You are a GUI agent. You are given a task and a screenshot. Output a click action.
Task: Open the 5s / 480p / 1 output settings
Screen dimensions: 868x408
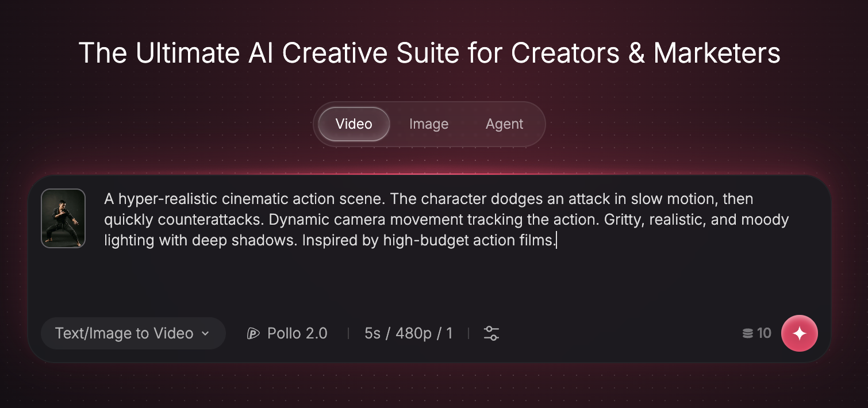coord(409,333)
